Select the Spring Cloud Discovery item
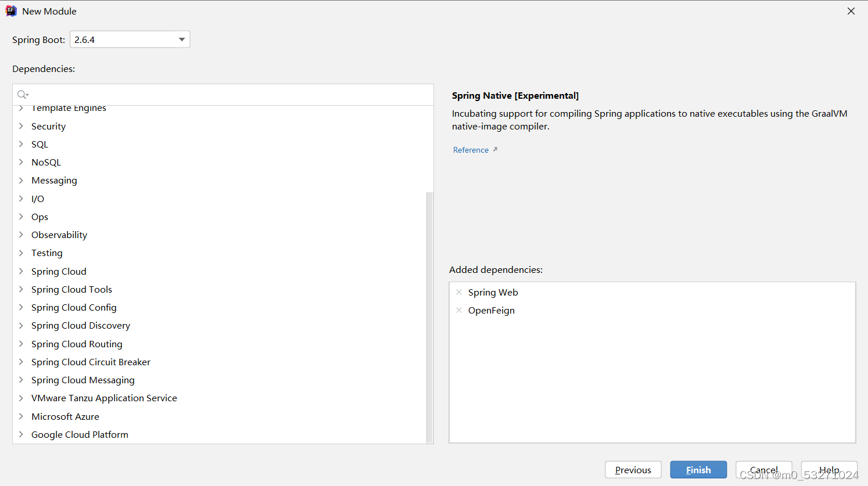The height and width of the screenshot is (486, 868). [x=81, y=326]
